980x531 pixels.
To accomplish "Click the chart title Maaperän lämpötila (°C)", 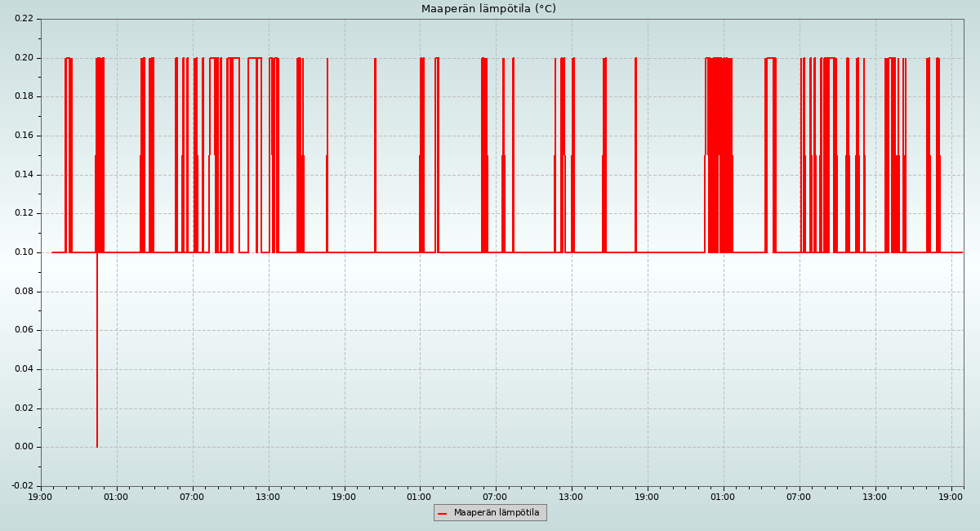I will [488, 9].
